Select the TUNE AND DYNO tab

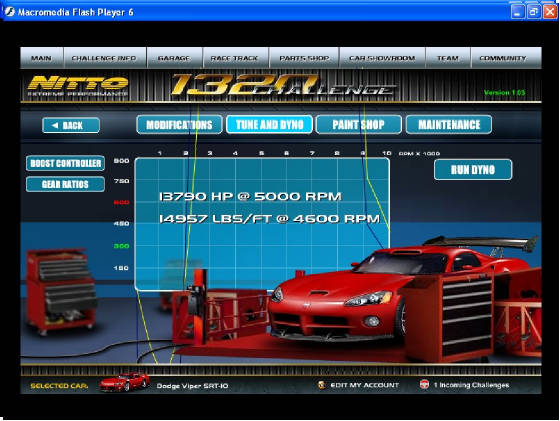click(269, 125)
